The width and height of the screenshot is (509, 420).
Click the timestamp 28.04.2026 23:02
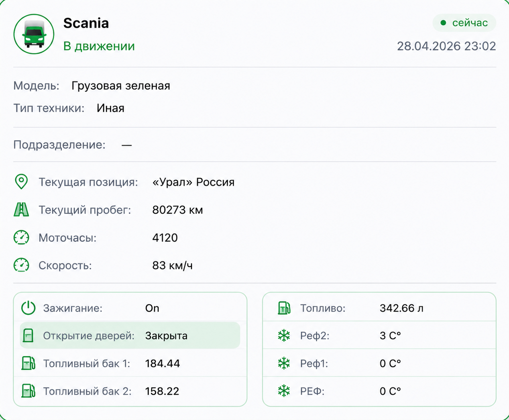446,46
